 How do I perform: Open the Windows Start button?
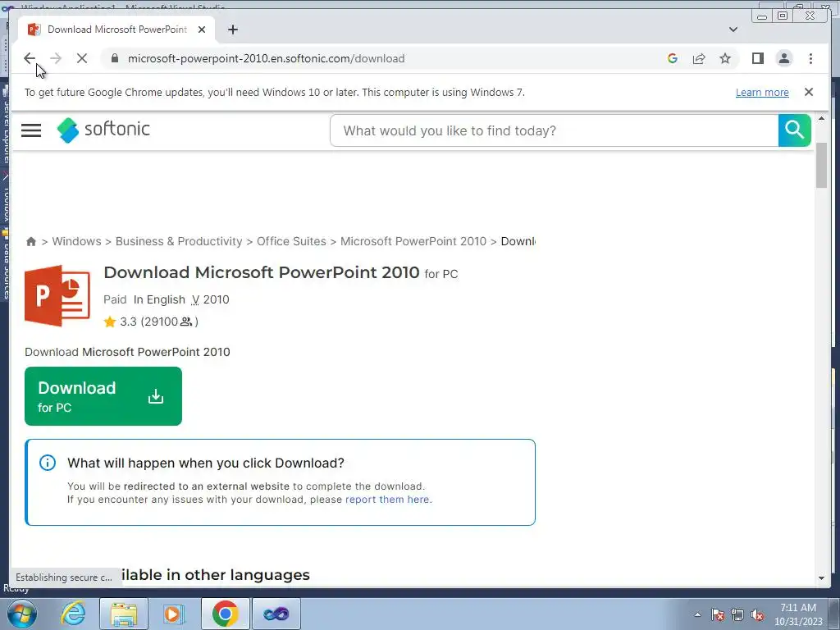pos(22,614)
